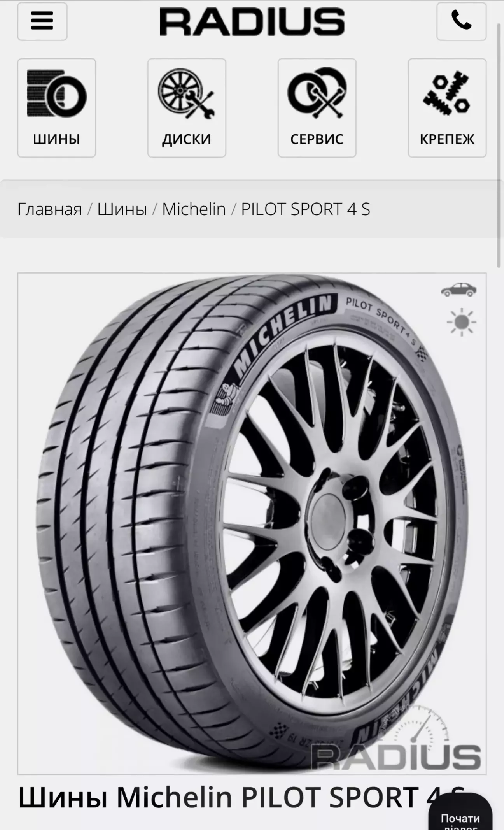Image resolution: width=504 pixels, height=830 pixels.
Task: Select PILOT SPORT 4 S breadcrumb
Action: point(306,209)
